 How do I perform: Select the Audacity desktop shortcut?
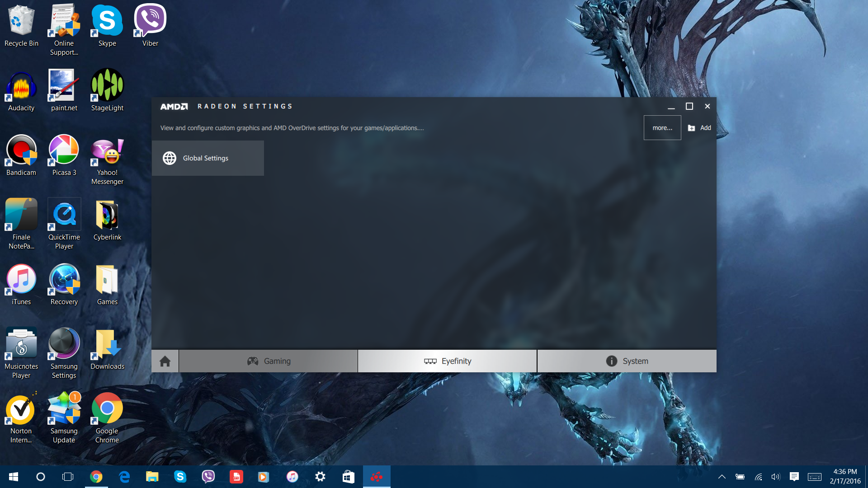[21, 91]
